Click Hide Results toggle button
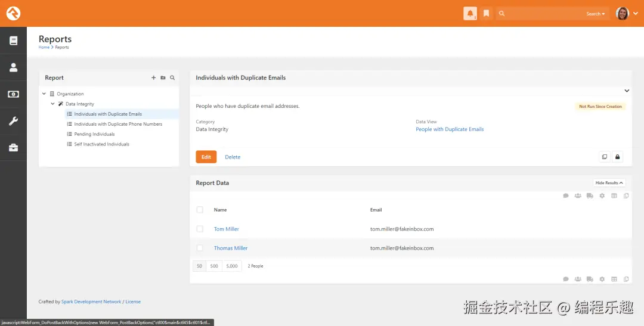644x326 pixels. click(609, 183)
